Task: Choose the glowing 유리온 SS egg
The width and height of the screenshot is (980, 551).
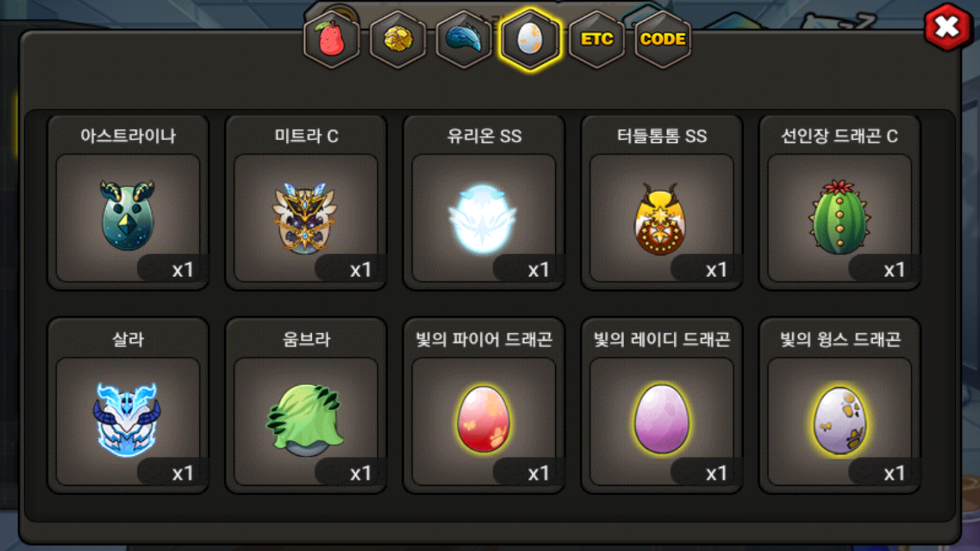Action: click(x=482, y=218)
